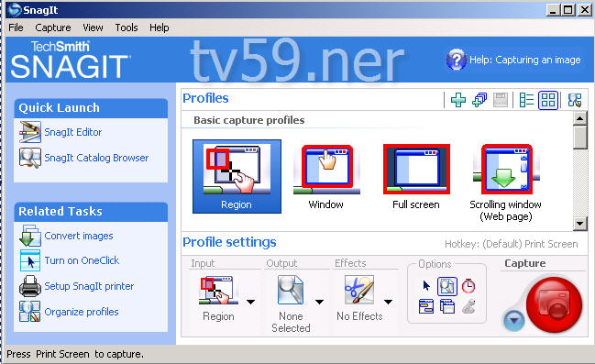
Task: Click the Setup SnagIt printer link
Action: 89,286
